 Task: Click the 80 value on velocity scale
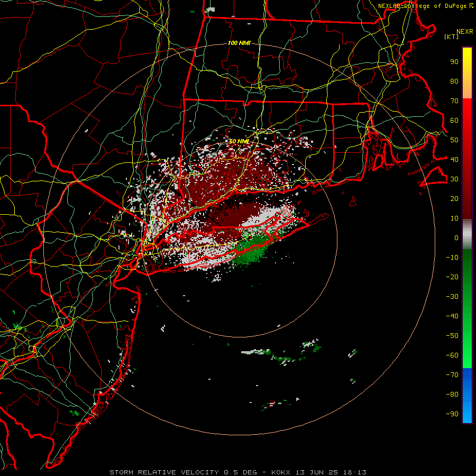click(454, 81)
